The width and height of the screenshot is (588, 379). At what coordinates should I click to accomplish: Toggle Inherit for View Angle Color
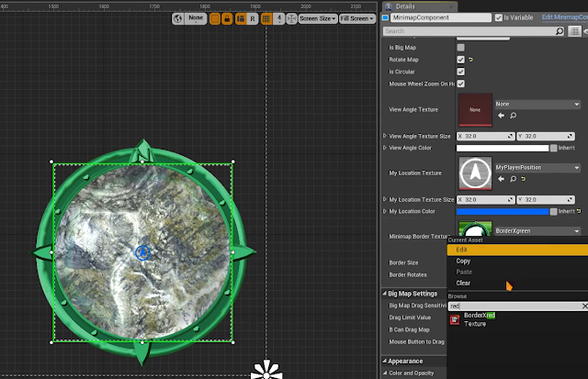[x=553, y=149]
